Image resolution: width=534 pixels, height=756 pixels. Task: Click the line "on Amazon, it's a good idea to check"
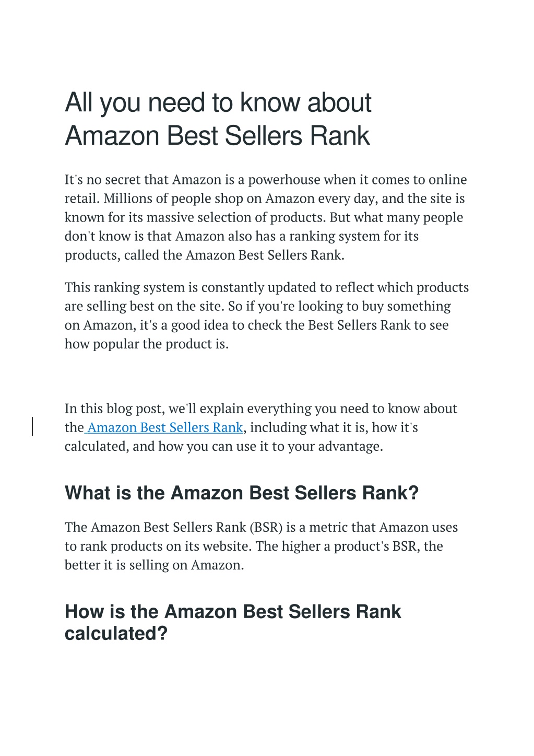pyautogui.click(x=257, y=325)
